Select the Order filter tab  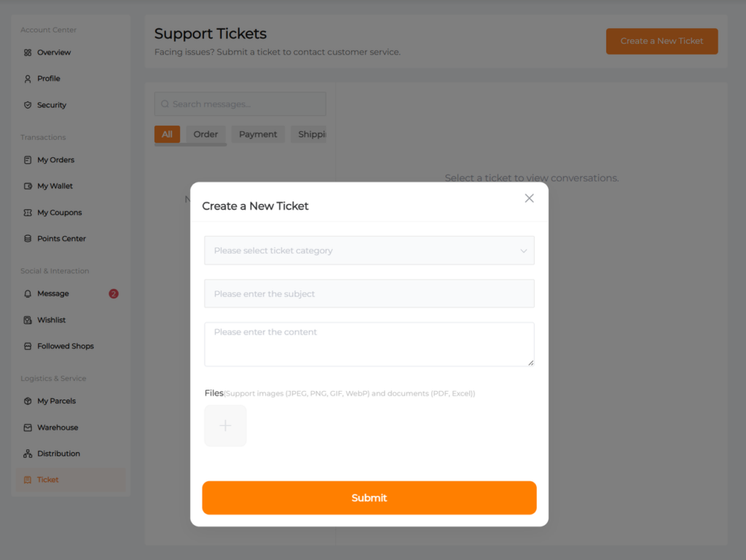point(205,134)
